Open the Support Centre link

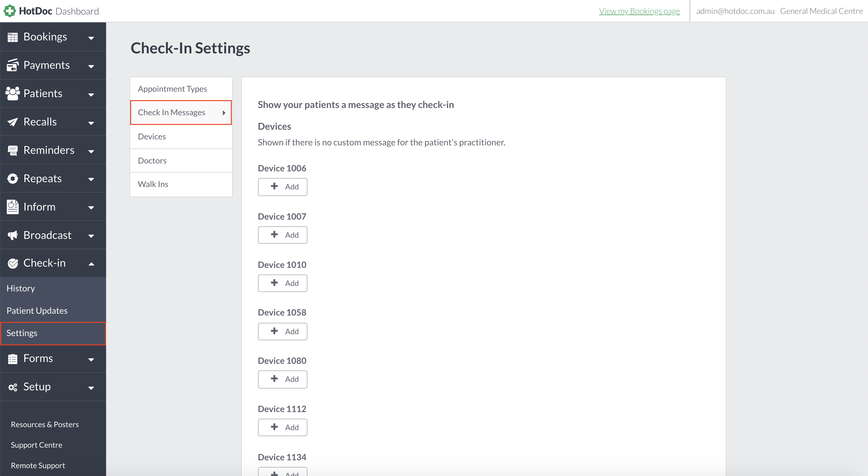click(x=36, y=445)
